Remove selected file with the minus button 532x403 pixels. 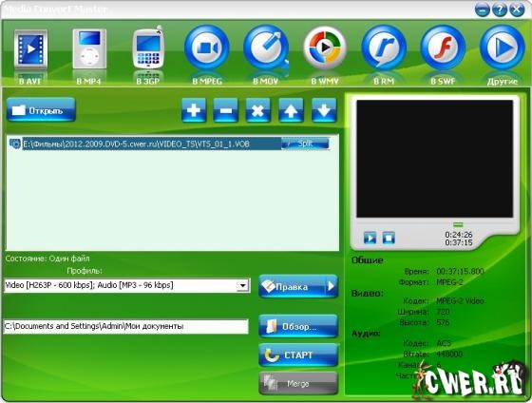coord(226,110)
